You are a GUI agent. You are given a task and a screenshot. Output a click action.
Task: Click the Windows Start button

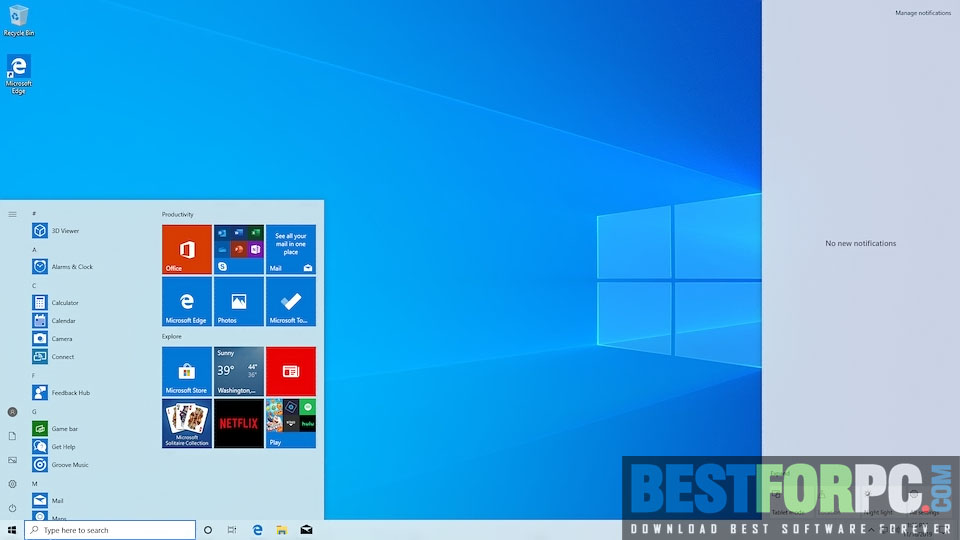point(12,530)
